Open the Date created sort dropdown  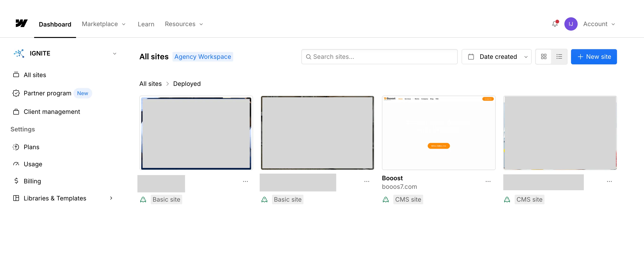click(x=496, y=56)
